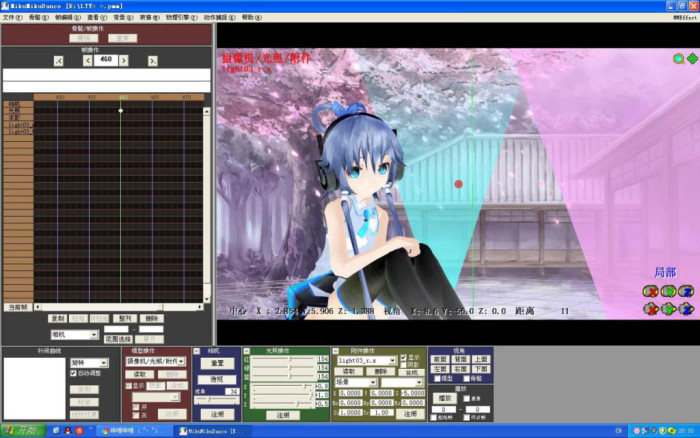This screenshot has height=438, width=700.
Task: Jump to previous keyframe with .< button
Action: [58, 61]
